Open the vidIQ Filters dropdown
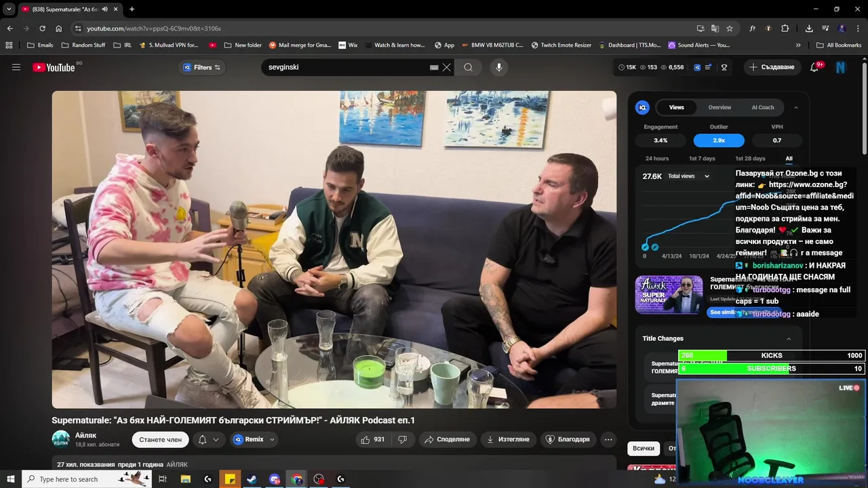 201,67
